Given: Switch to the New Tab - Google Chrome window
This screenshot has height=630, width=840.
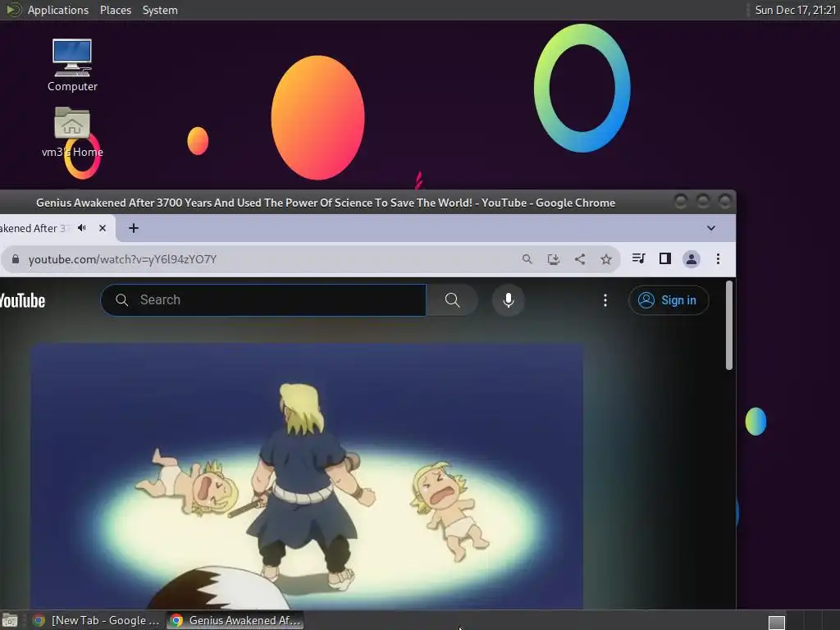Looking at the screenshot, I should [x=96, y=620].
